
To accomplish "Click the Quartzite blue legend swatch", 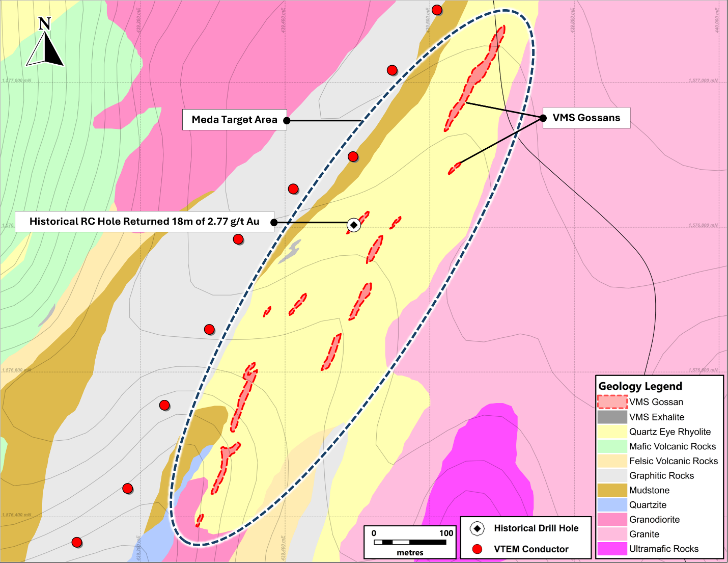I will (612, 505).
